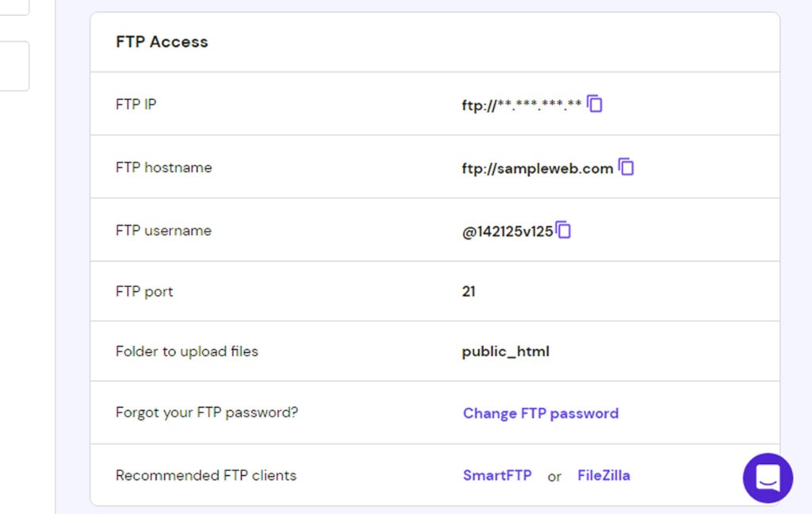Click the Folder to upload files label
Viewport: 812px width, 514px height.
187,351
